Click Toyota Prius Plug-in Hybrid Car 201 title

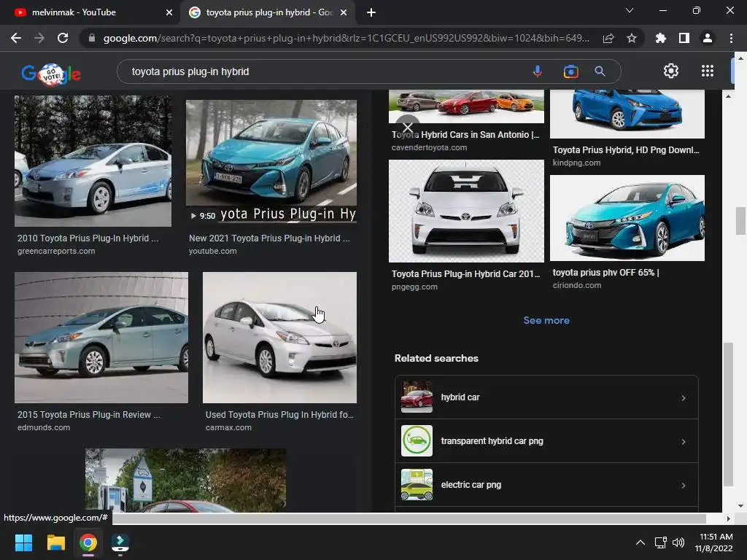pos(466,274)
